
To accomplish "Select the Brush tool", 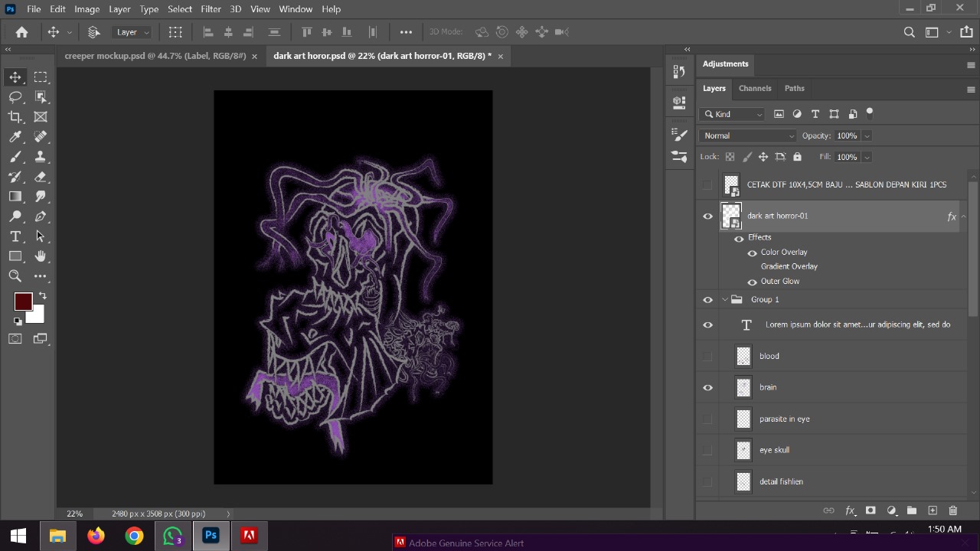I will coord(15,157).
